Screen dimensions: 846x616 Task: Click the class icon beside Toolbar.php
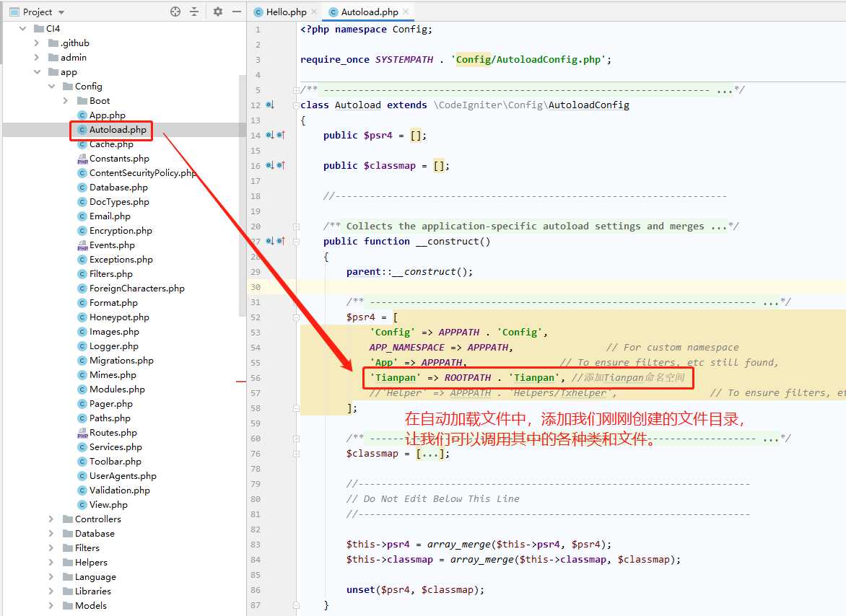[82, 462]
